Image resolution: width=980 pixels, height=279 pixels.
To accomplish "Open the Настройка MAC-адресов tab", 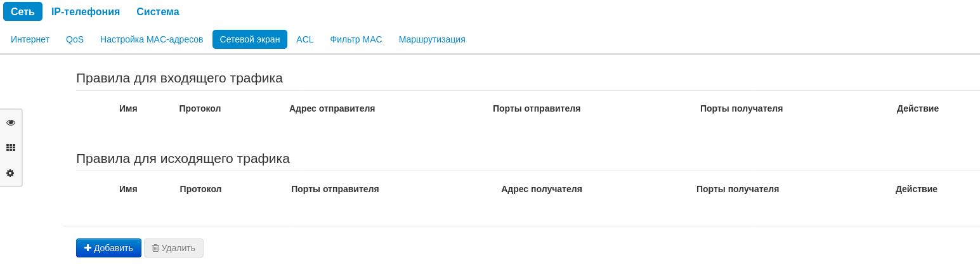I will pyautogui.click(x=152, y=39).
